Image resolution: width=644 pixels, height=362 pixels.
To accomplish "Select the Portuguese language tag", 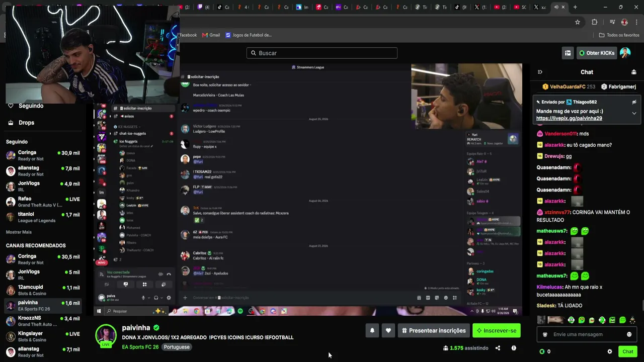I will (x=177, y=347).
